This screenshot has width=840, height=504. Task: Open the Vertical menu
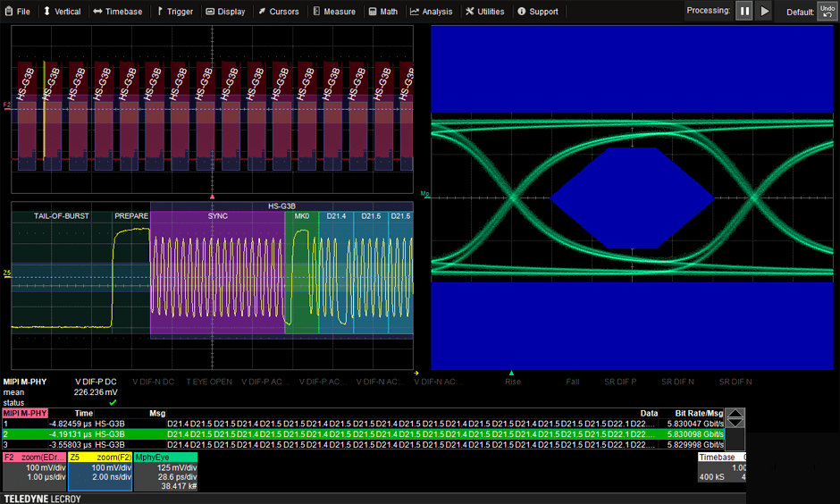[62, 12]
